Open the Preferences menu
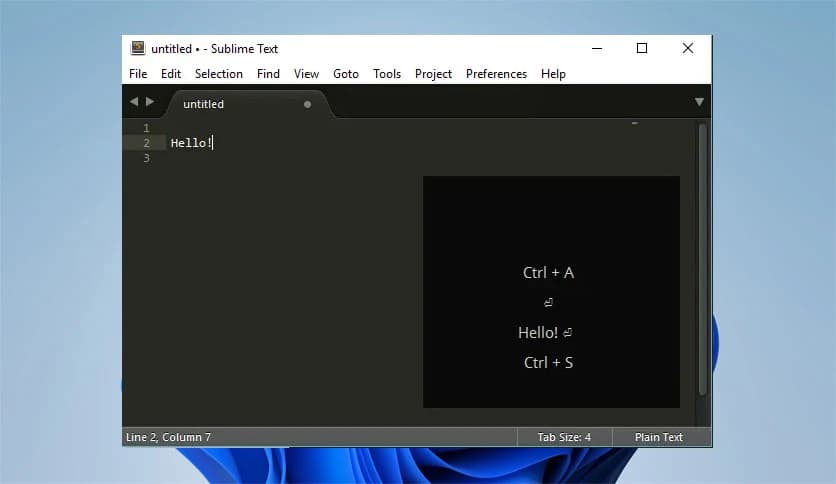The image size is (836, 484). tap(496, 74)
